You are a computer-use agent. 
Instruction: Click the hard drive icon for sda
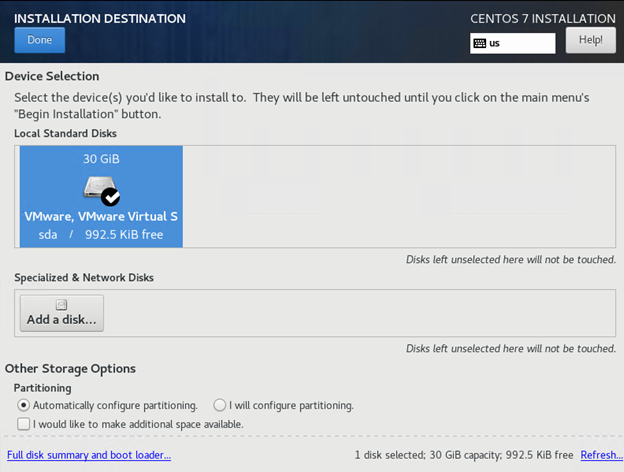coord(97,187)
